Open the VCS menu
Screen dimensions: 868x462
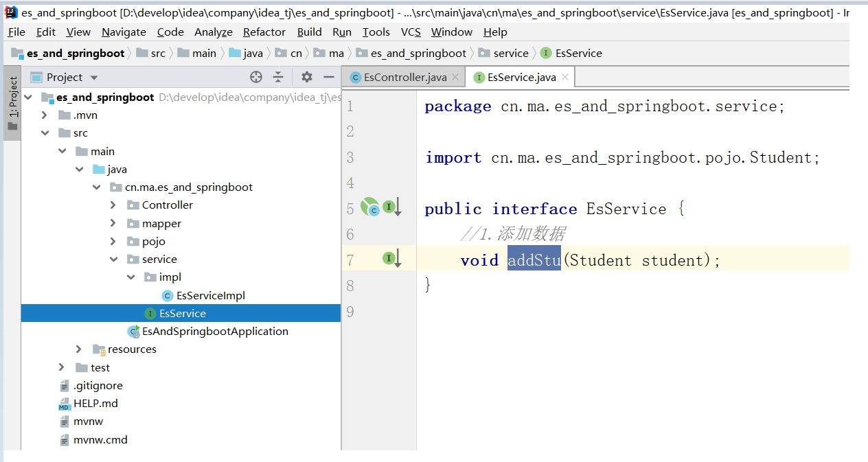coord(411,32)
